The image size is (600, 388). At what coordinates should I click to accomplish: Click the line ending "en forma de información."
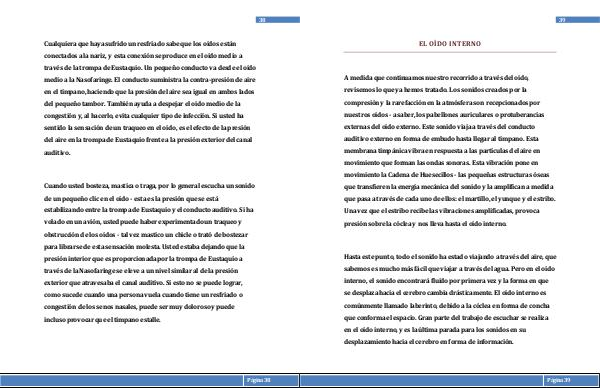click(428, 342)
